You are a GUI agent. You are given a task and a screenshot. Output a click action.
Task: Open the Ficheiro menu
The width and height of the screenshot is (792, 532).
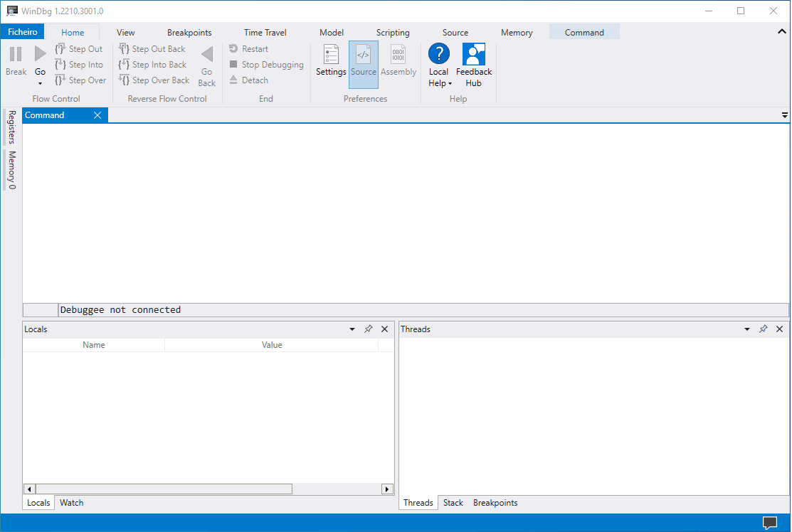pos(23,33)
